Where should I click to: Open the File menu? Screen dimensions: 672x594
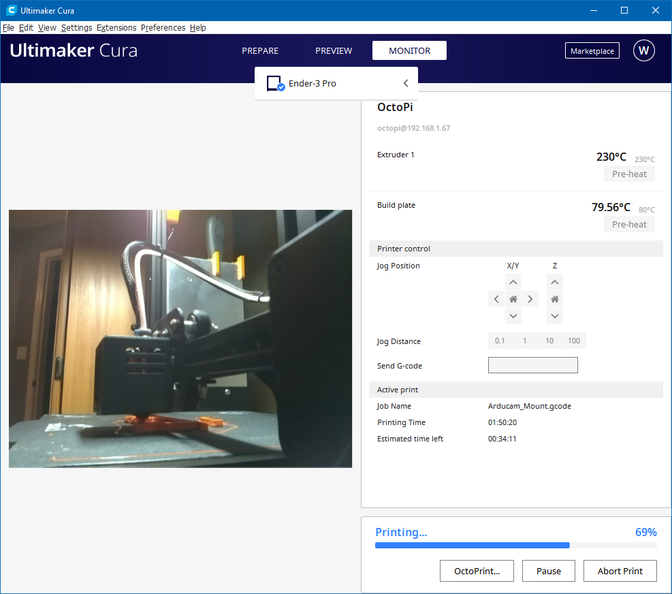(8, 28)
